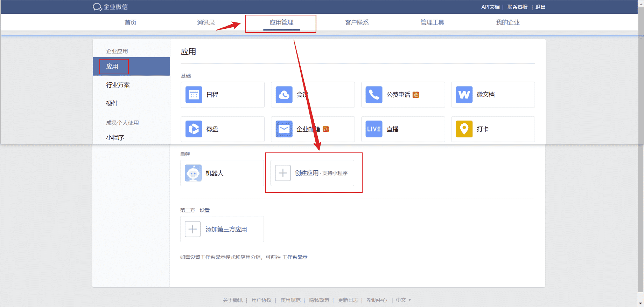The image size is (644, 307).
Task: Open the 机器人 robot icon
Action: [193, 173]
